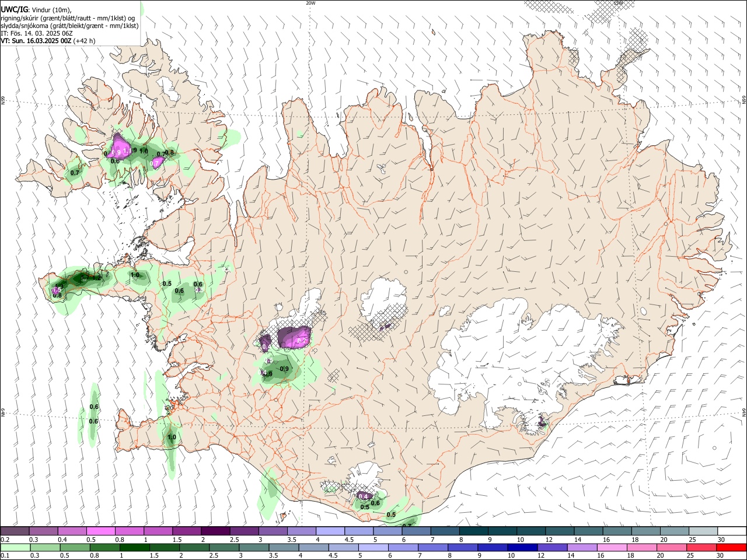Select the bright pink-magenta swatch in upper legend
The width and height of the screenshot is (747, 560).
pyautogui.click(x=101, y=531)
